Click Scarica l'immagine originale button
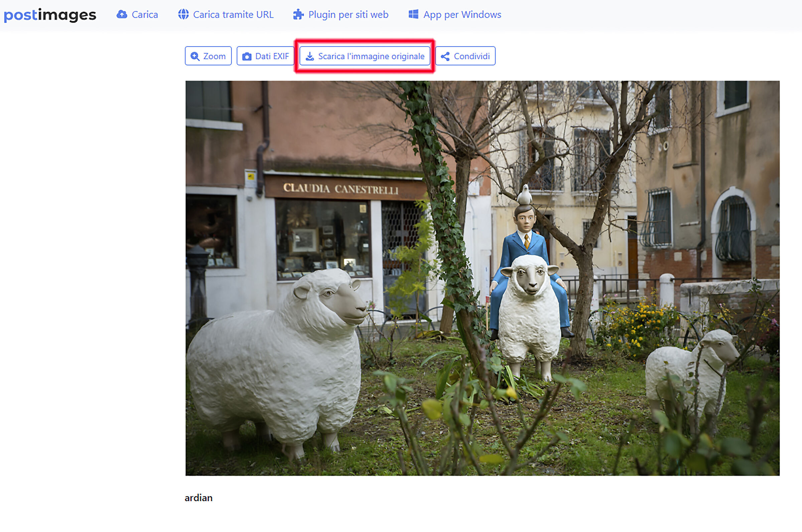The height and width of the screenshot is (532, 802). (x=365, y=56)
